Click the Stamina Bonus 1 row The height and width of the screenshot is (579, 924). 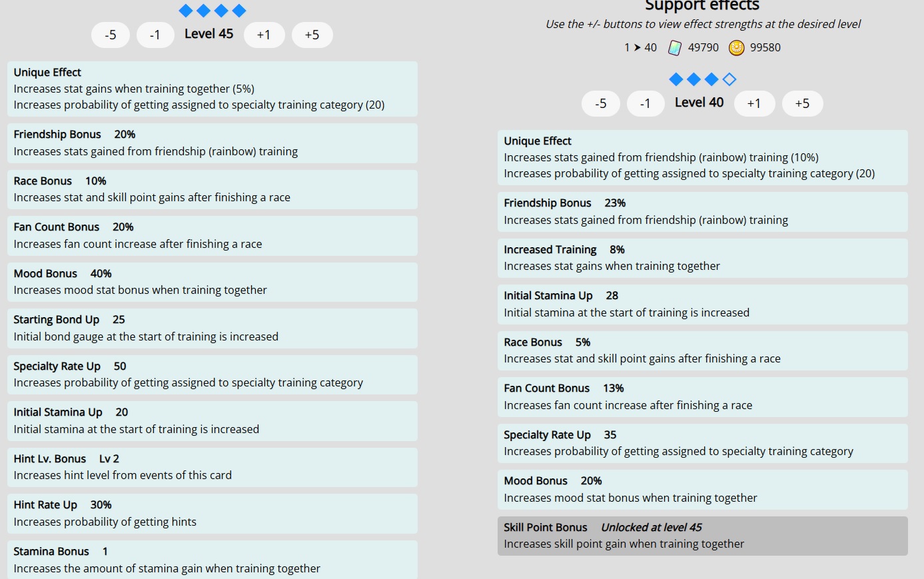pyautogui.click(x=213, y=560)
